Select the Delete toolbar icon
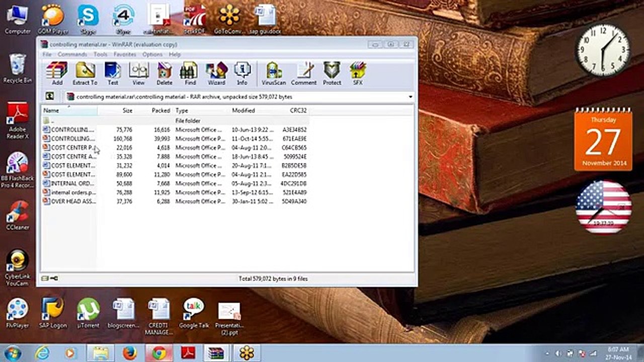This screenshot has width=644, height=362. pos(165,73)
